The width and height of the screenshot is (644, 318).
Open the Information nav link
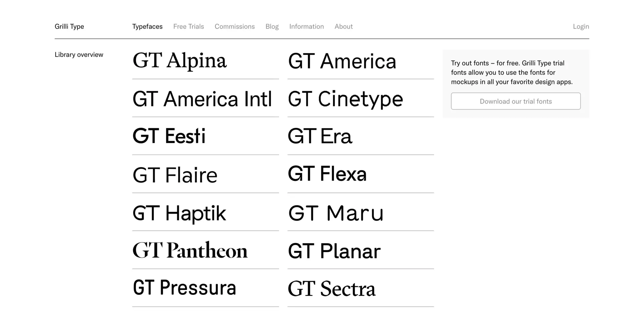pos(307,26)
